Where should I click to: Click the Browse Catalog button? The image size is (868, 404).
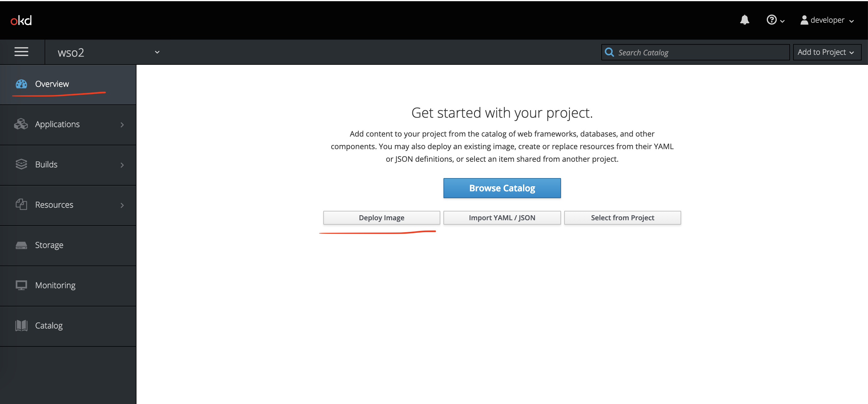[502, 188]
